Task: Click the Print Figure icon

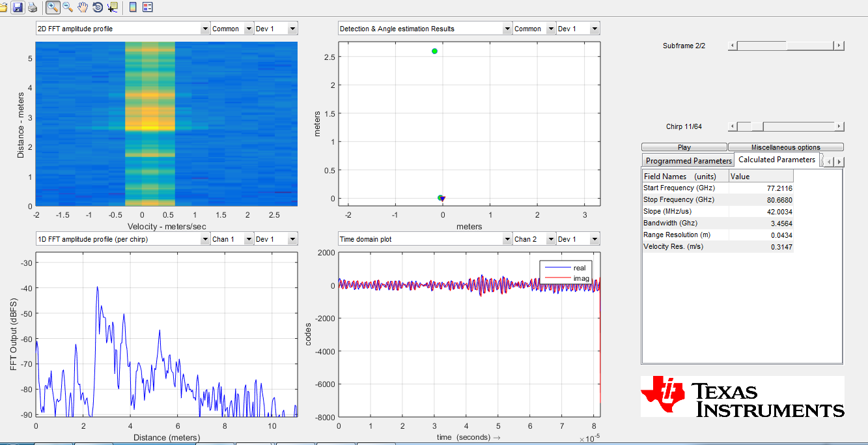Action: click(x=32, y=7)
